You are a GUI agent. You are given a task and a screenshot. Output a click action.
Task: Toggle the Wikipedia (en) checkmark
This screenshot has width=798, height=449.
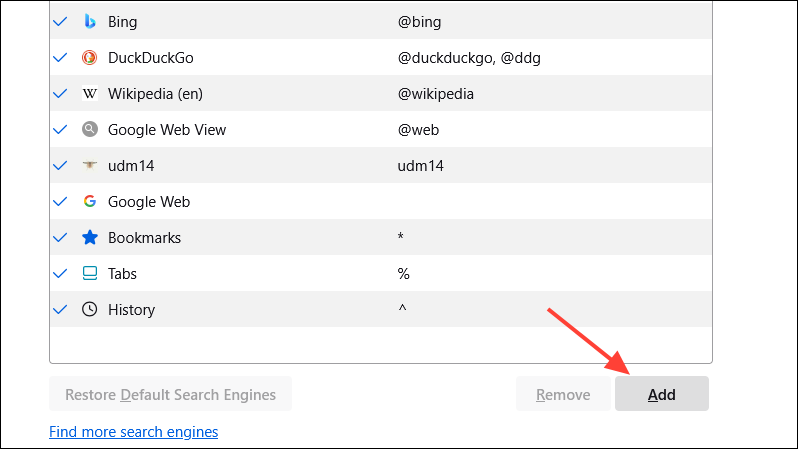[60, 94]
